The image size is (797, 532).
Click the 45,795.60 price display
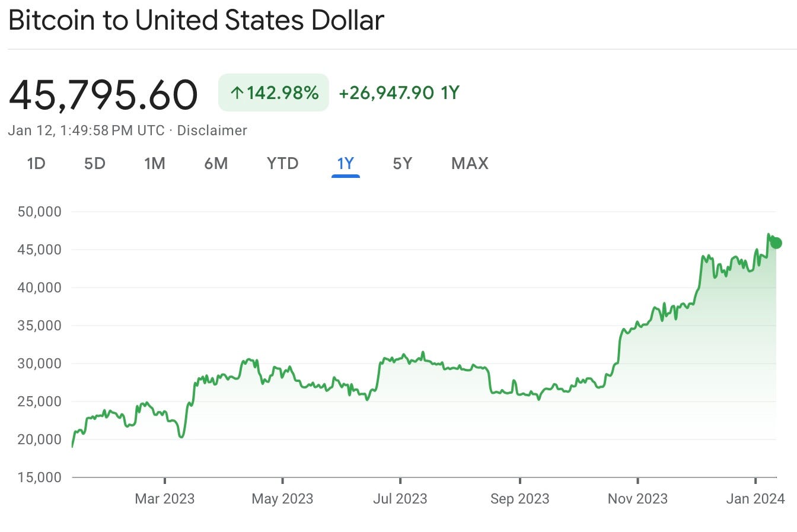point(104,93)
